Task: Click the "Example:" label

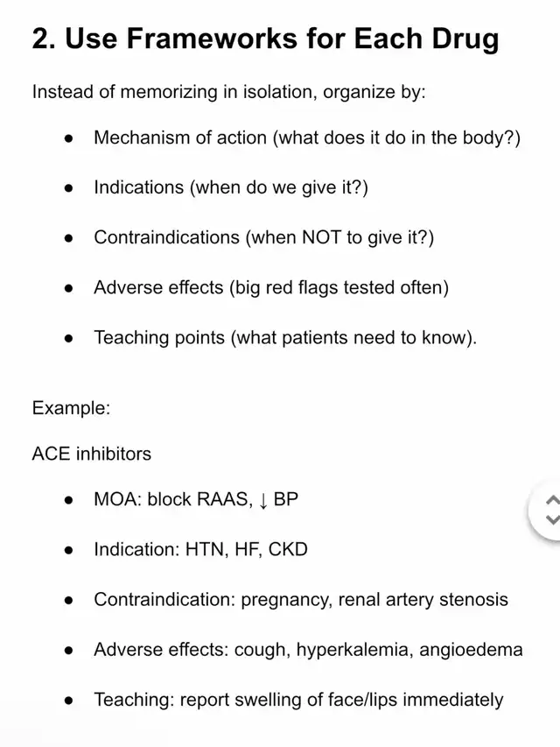Action: pyautogui.click(x=71, y=407)
